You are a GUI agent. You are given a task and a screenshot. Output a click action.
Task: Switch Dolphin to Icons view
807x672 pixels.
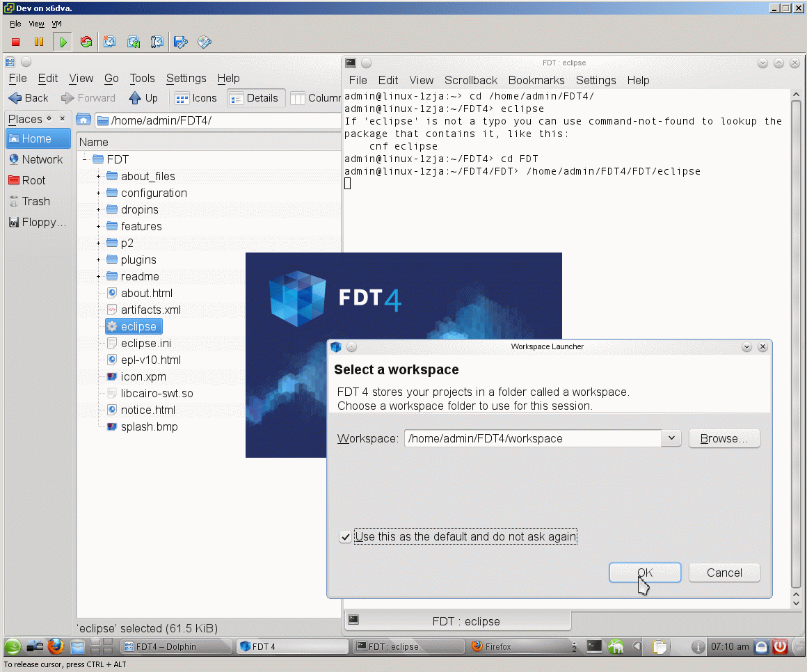tap(195, 98)
